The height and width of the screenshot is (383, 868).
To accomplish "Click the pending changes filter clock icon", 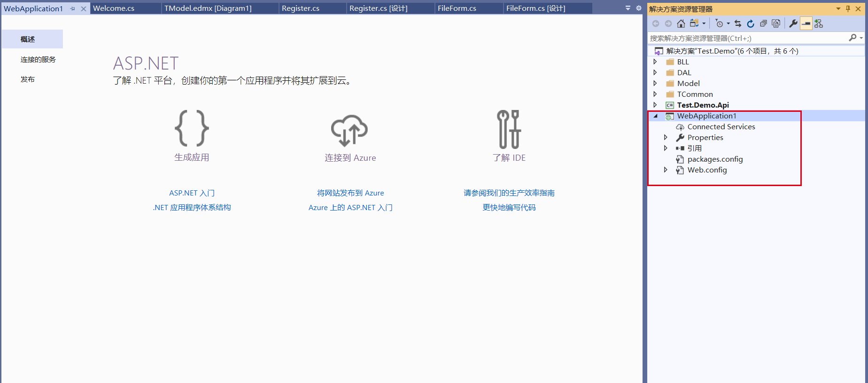I will coord(719,23).
